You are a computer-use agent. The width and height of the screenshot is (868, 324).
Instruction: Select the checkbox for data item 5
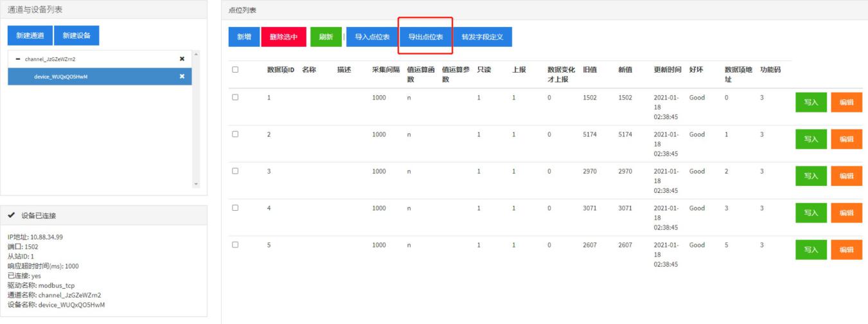(x=235, y=245)
